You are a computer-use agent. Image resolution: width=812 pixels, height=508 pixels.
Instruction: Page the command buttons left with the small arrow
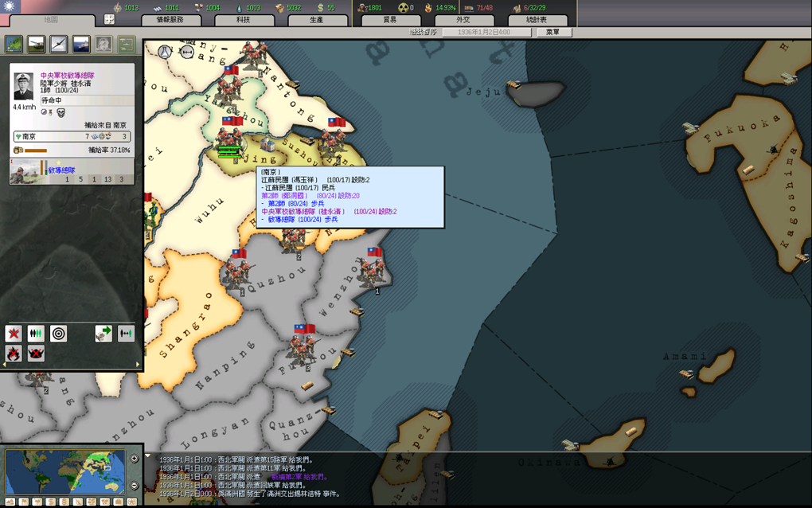point(5,365)
